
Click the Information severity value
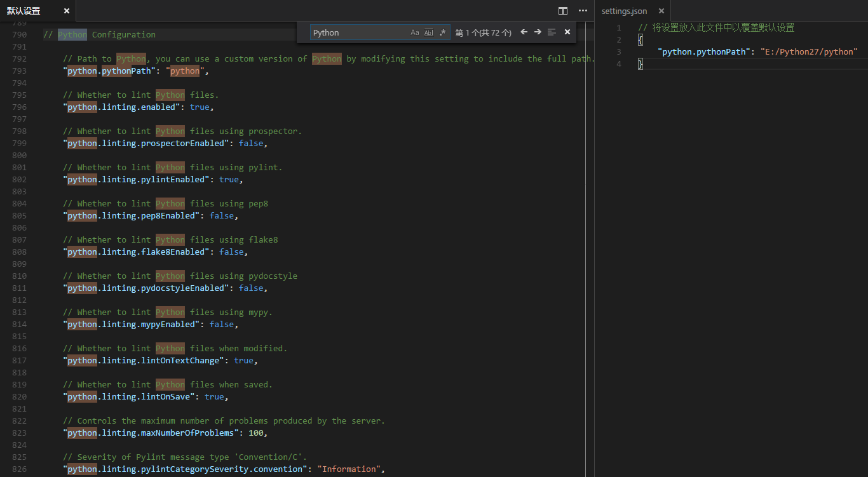pyautogui.click(x=348, y=469)
